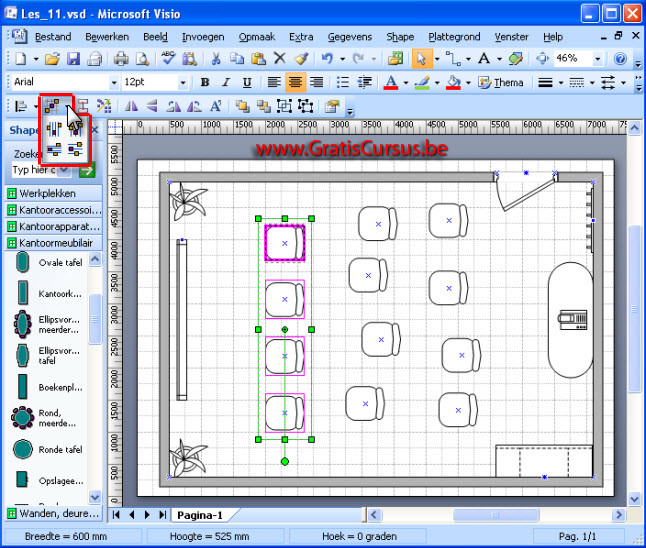Open the Werkplekken stencil
The height and width of the screenshot is (548, 646).
(x=54, y=193)
